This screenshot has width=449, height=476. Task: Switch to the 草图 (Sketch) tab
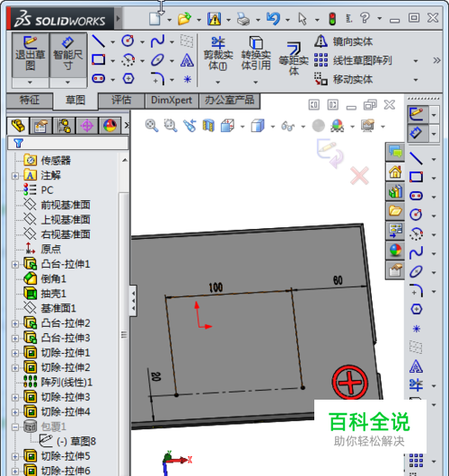(x=75, y=101)
